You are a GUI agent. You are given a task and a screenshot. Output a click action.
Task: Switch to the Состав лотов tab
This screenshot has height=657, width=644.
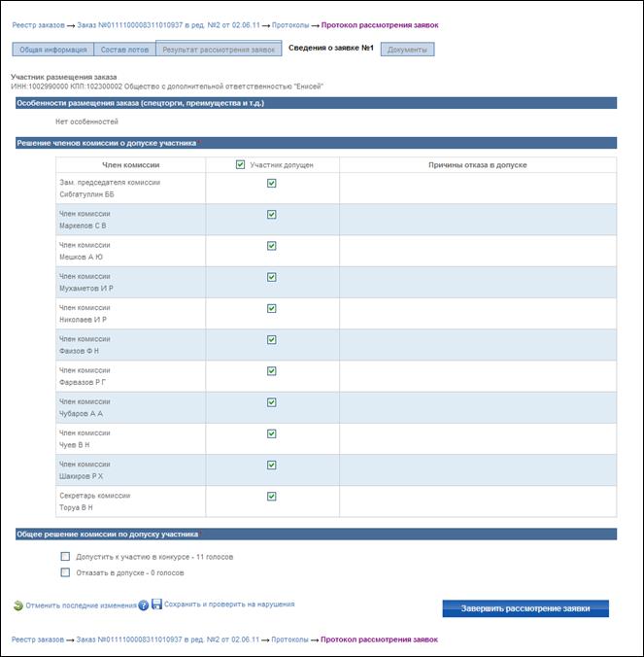point(124,50)
